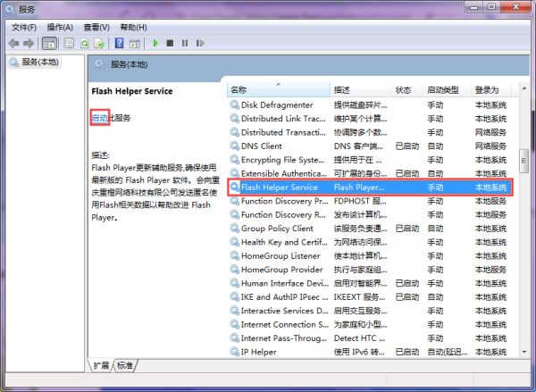
Task: Click gear icon of Disk Defragmenter row
Action: (234, 105)
